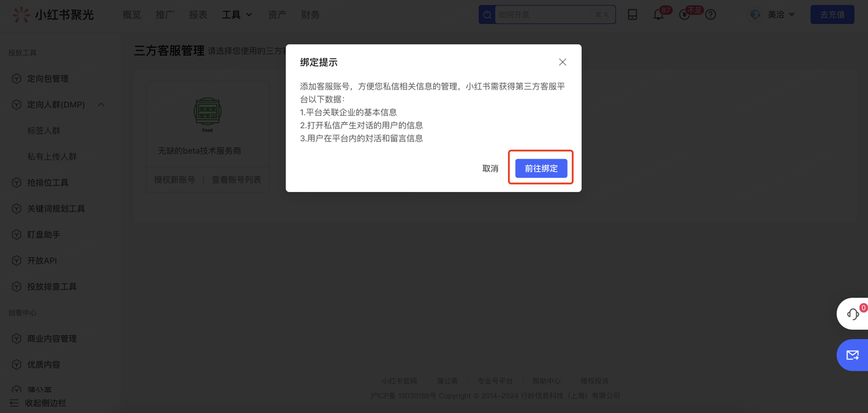This screenshot has width=868, height=413.
Task: Open 盯盘助手 in the sidebar
Action: (43, 235)
